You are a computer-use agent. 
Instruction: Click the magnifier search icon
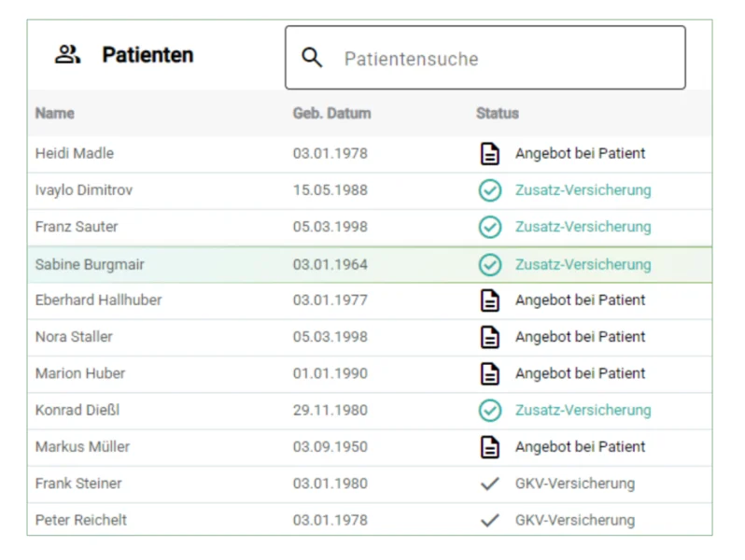tap(313, 58)
